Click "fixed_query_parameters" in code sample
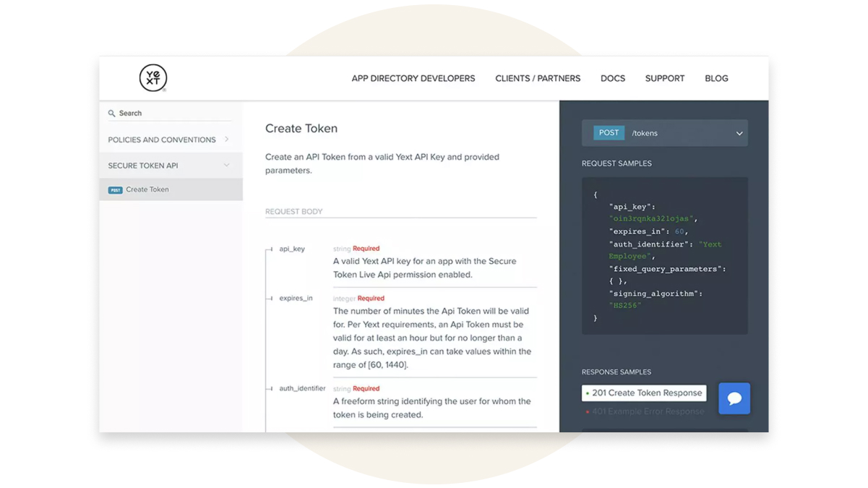The image size is (868, 488). [667, 269]
